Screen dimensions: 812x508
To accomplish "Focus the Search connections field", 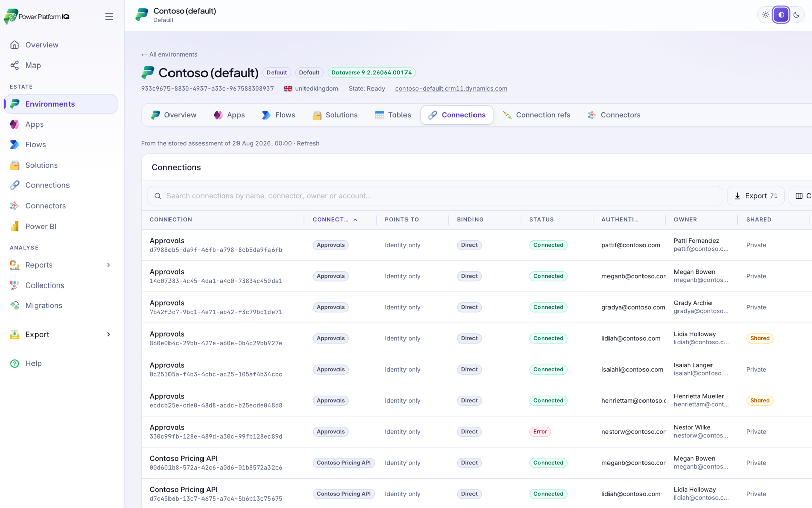I will coord(435,196).
